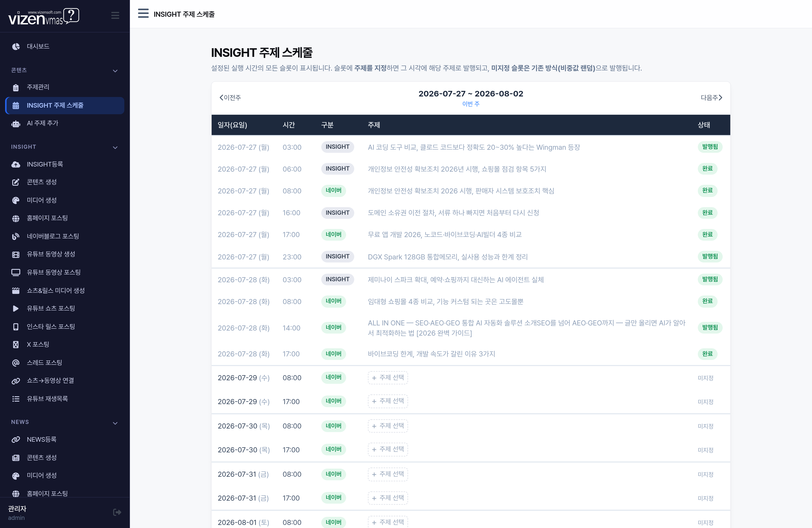812x528 pixels.
Task: Click 네이버블로그 포스팅 blog icon
Action: [x=16, y=236]
